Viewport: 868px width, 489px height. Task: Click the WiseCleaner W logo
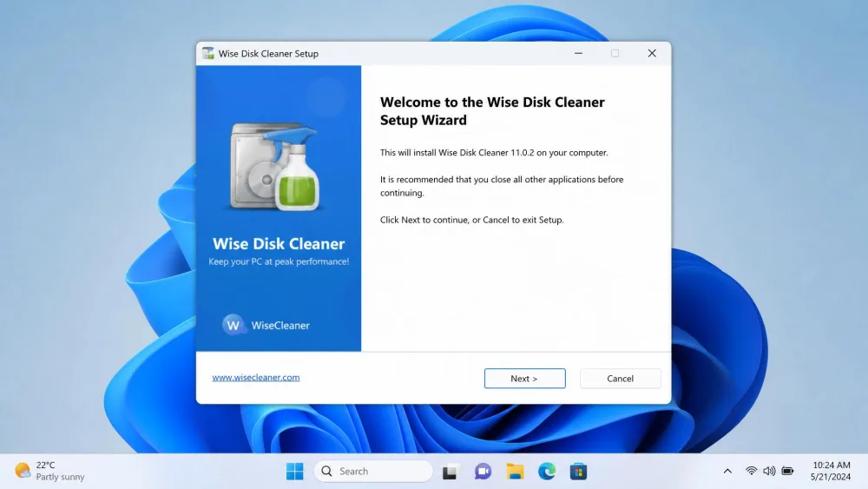[x=233, y=325]
